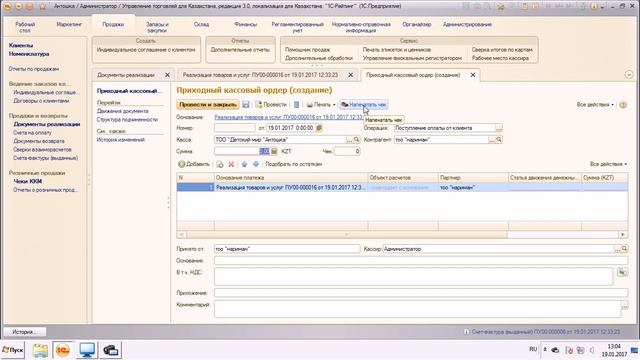This screenshot has width=640, height=360.
Task: Click the fill icon beside the В т.ч. НДС field
Action: point(622,272)
